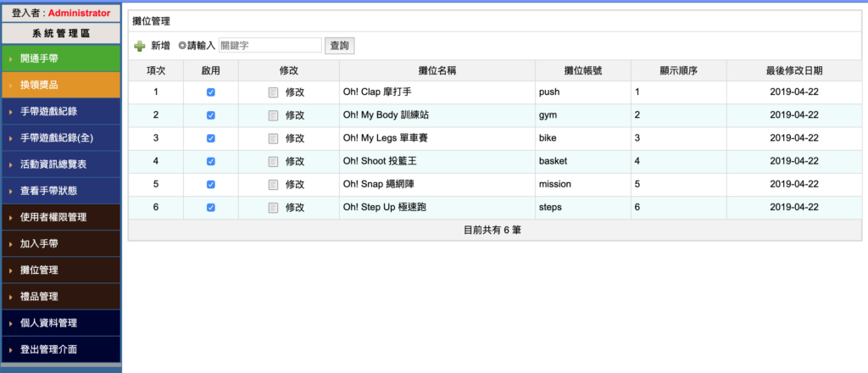Click the 攤位帳號 column header
This screenshot has width=868, height=373.
(583, 70)
